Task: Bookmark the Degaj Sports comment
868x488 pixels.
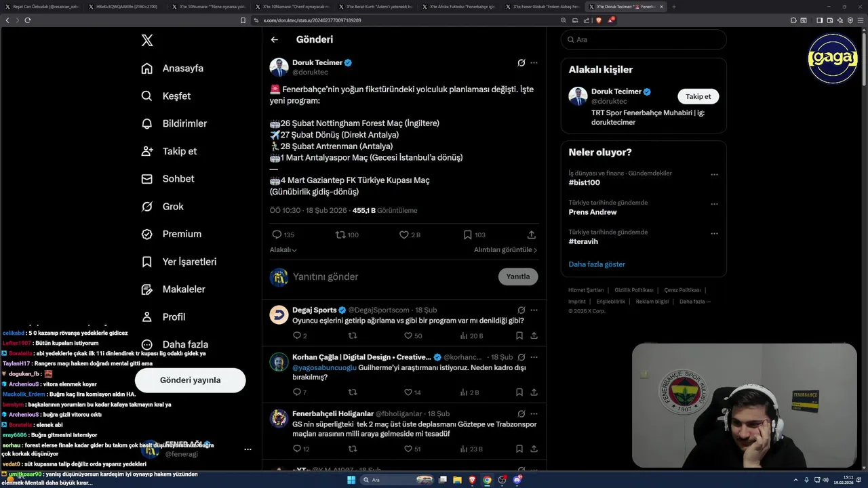Action: 519,335
